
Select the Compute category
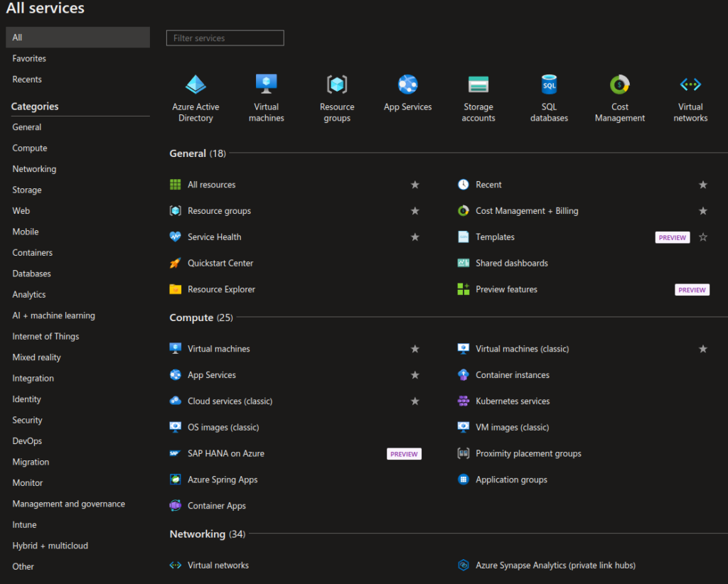[x=30, y=148]
